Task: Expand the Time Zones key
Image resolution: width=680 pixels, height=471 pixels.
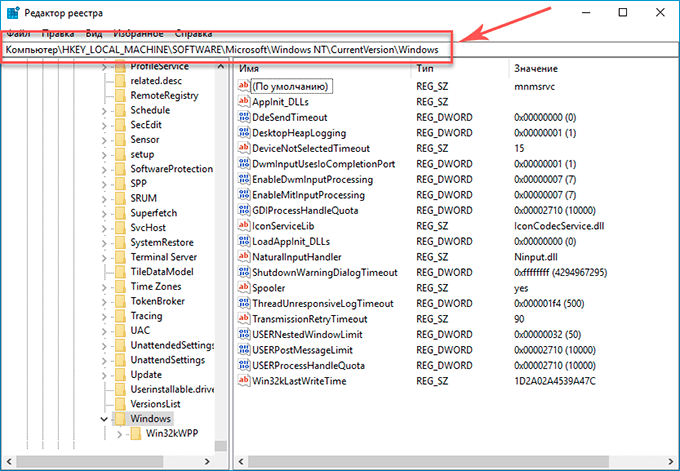Action: coord(104,287)
